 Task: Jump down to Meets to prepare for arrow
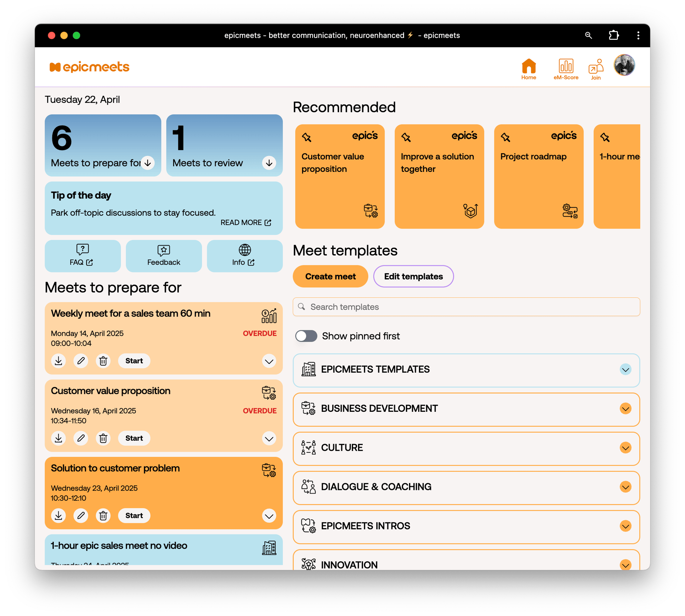(148, 163)
